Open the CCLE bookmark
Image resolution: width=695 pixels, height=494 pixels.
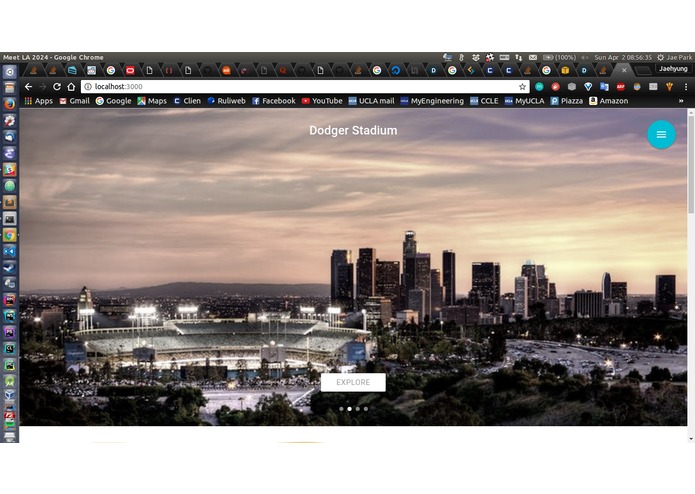484,101
